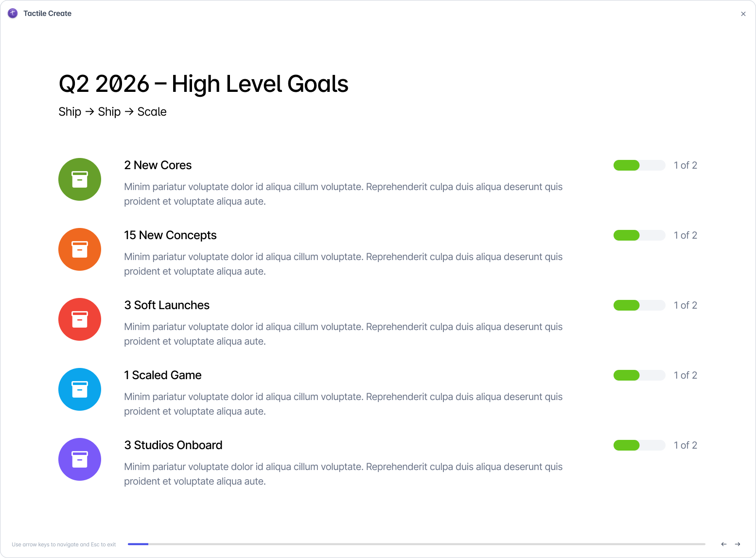Click the 3 Studios Onboard heading
756x558 pixels.
coord(173,445)
